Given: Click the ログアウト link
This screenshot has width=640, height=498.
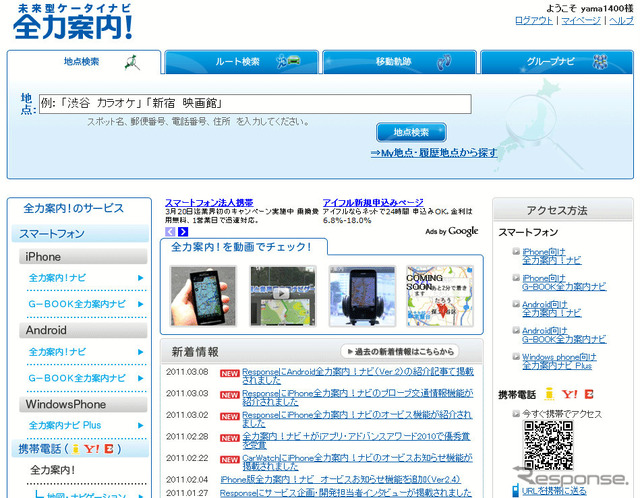Looking at the screenshot, I should (533, 20).
